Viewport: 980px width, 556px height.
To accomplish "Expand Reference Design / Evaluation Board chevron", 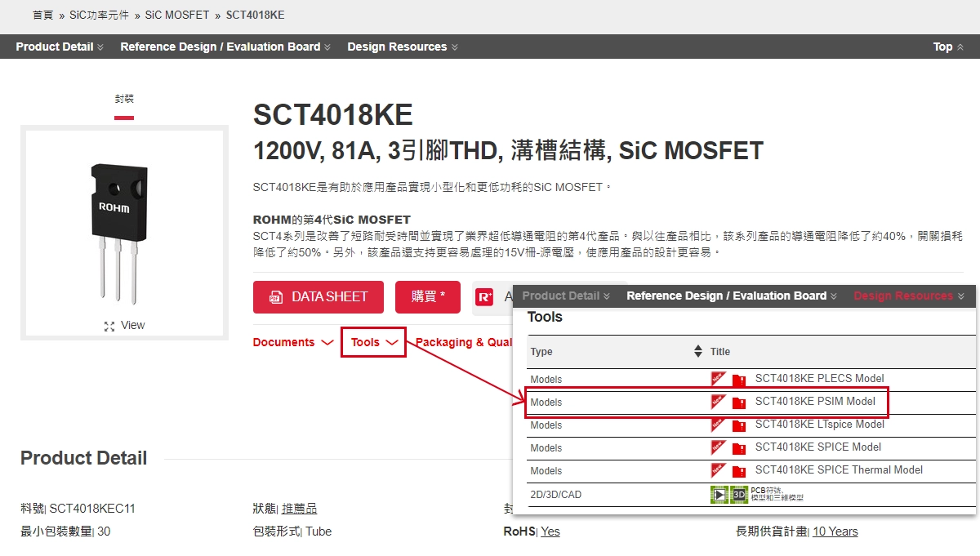I will coord(327,47).
